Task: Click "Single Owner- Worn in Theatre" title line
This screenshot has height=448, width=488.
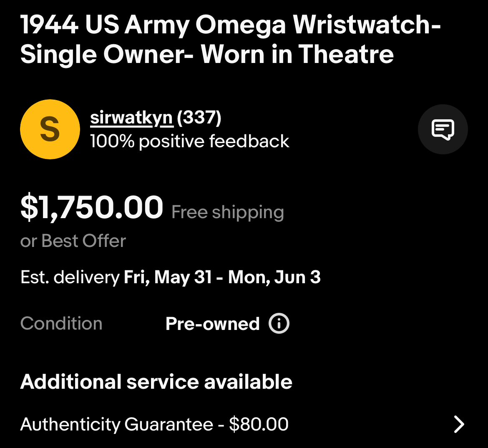Action: [207, 55]
